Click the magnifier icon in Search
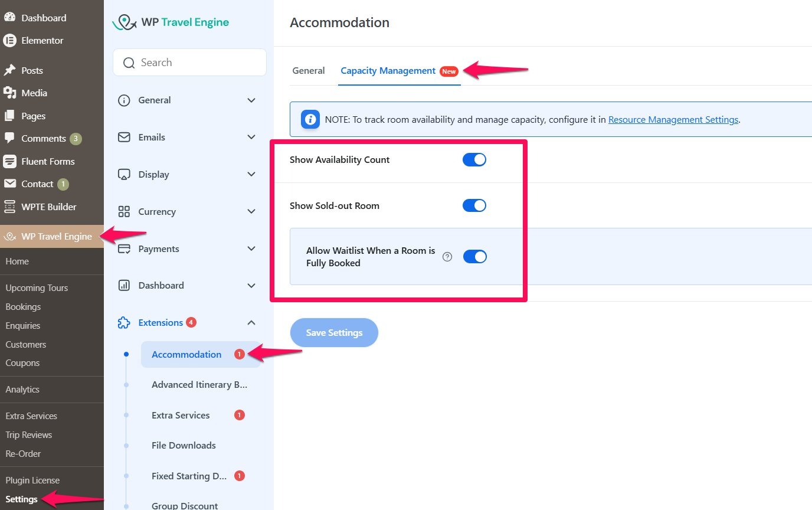 [129, 63]
